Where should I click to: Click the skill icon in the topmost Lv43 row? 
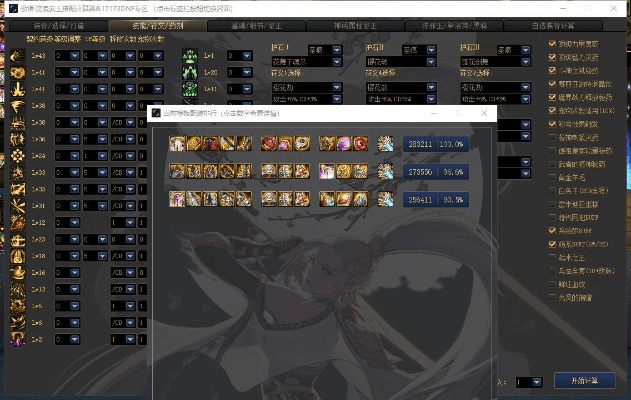click(17, 56)
